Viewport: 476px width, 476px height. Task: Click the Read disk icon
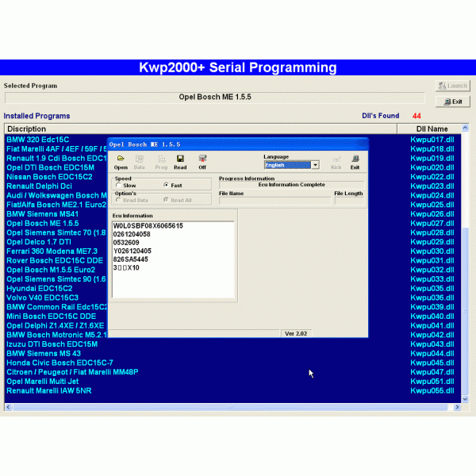click(x=180, y=162)
